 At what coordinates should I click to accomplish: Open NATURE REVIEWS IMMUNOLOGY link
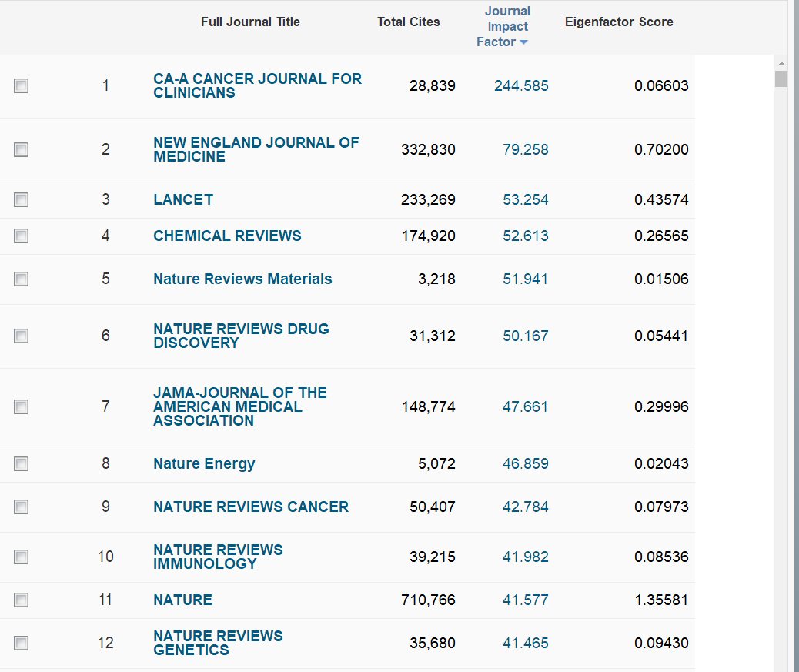[218, 557]
